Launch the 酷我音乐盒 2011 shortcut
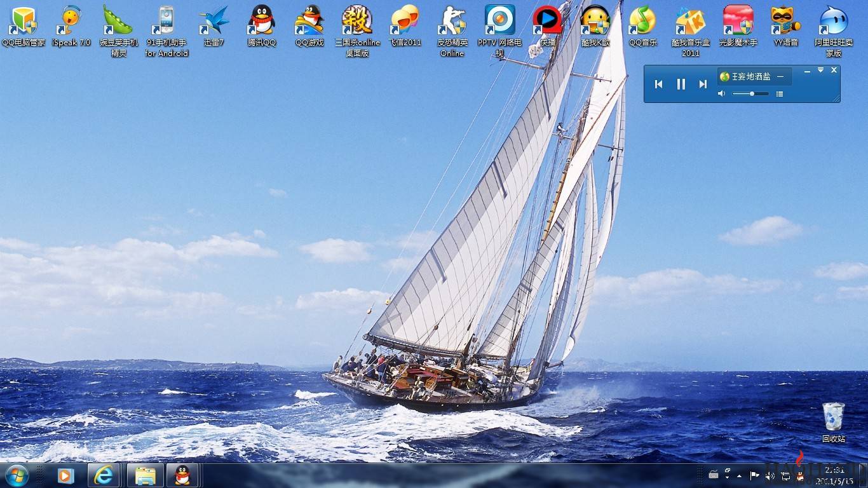Screen dimensions: 868x488 tap(691, 32)
